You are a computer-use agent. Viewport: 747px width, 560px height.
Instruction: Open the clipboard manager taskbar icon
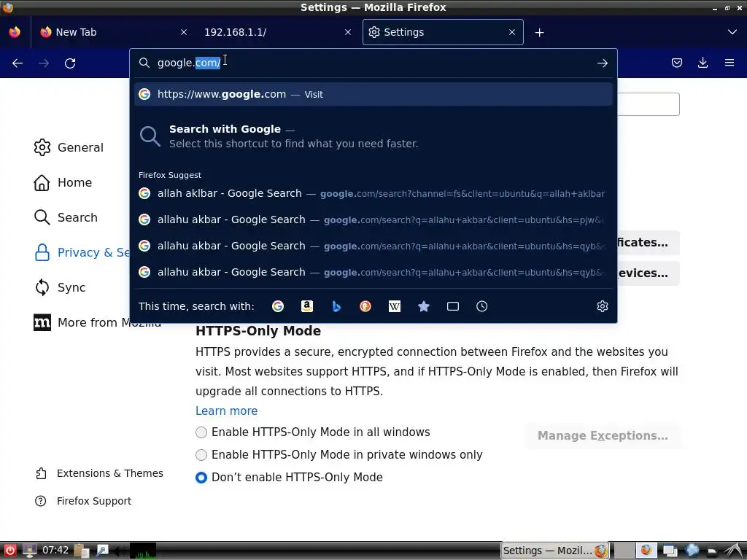click(82, 551)
